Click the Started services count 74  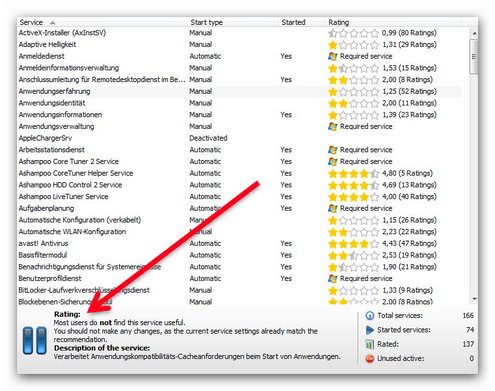tap(470, 330)
